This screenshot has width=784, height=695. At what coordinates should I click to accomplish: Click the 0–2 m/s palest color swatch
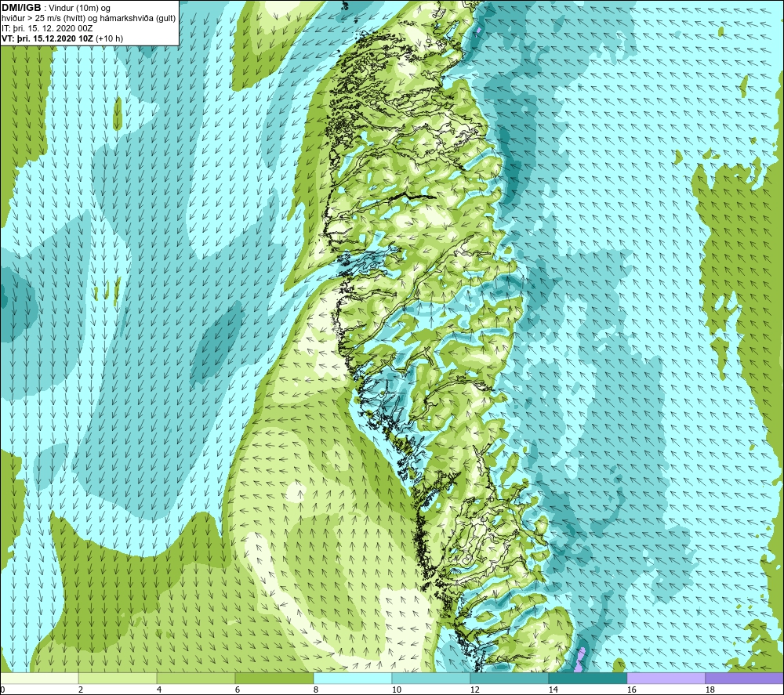point(39,678)
